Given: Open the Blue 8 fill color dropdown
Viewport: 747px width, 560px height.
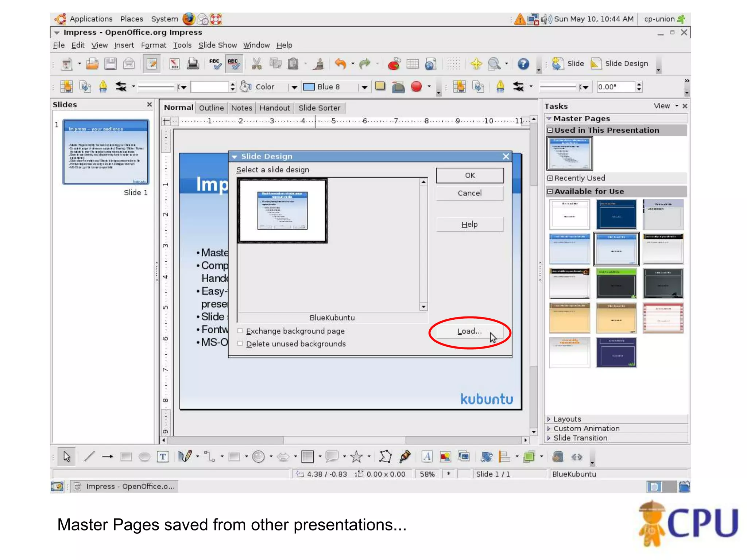Looking at the screenshot, I should tap(364, 87).
